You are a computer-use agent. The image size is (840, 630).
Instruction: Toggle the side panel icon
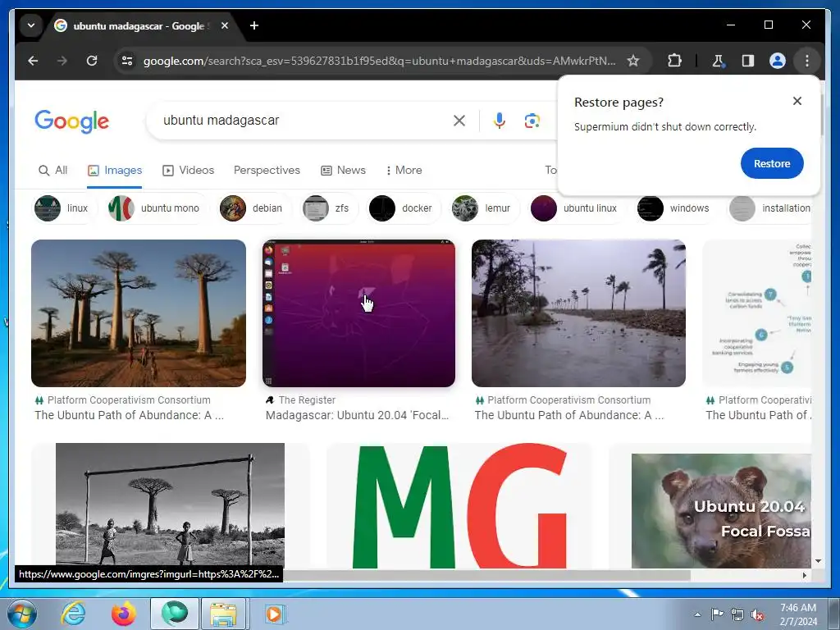[748, 61]
